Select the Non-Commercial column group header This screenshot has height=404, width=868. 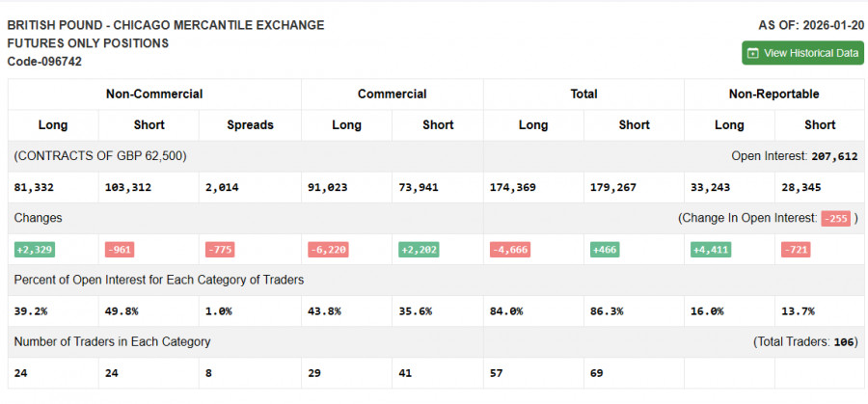coord(154,94)
